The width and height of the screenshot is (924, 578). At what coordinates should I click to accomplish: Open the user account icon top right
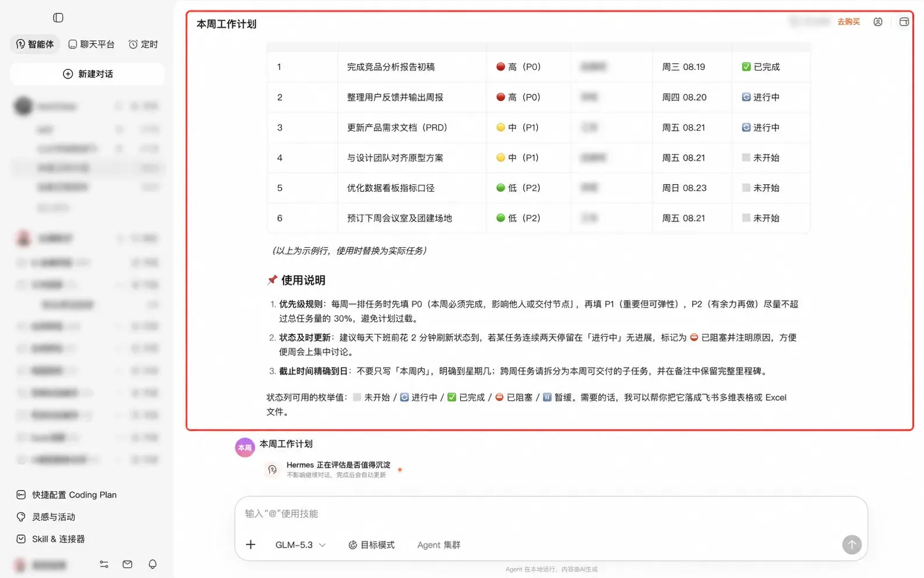[x=878, y=22]
